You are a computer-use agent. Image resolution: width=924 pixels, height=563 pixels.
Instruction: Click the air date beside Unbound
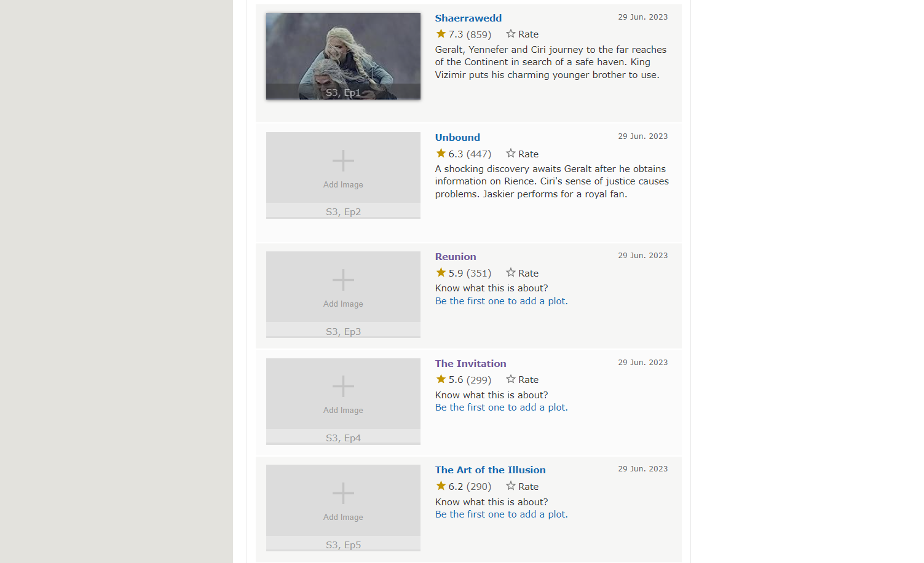coord(643,136)
